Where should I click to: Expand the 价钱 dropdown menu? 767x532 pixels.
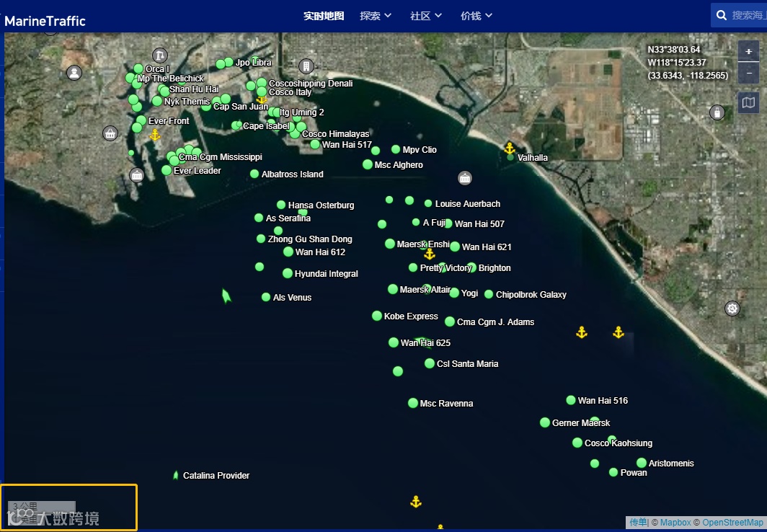476,16
